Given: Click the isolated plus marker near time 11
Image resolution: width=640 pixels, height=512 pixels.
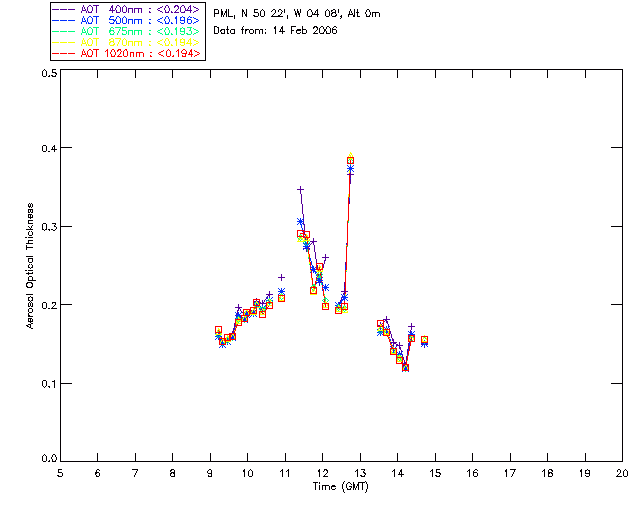Looking at the screenshot, I should pos(281,278).
